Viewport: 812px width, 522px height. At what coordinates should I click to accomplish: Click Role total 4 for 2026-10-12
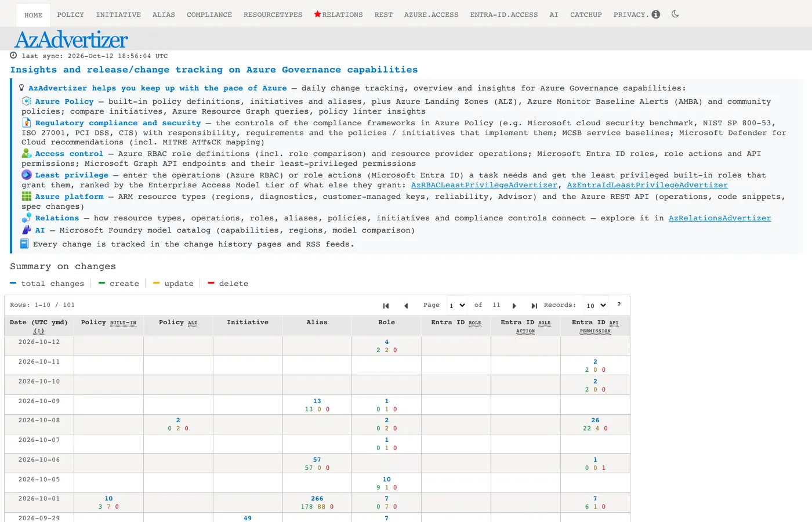coord(387,342)
